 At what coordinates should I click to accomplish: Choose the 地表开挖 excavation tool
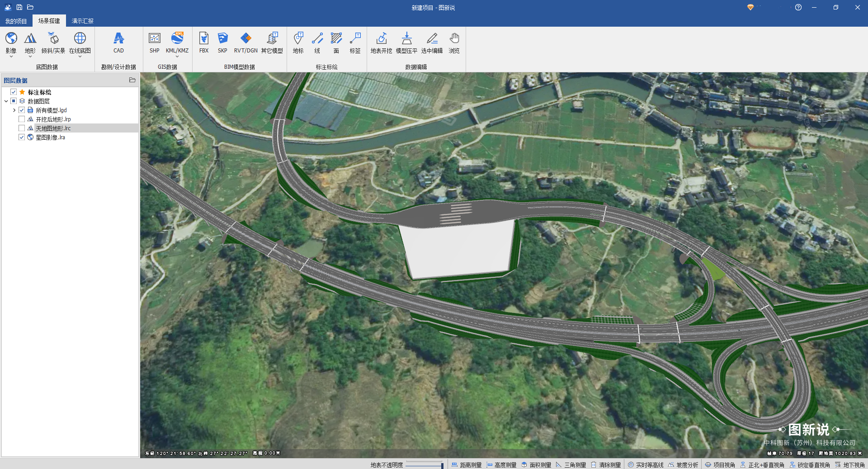point(381,43)
